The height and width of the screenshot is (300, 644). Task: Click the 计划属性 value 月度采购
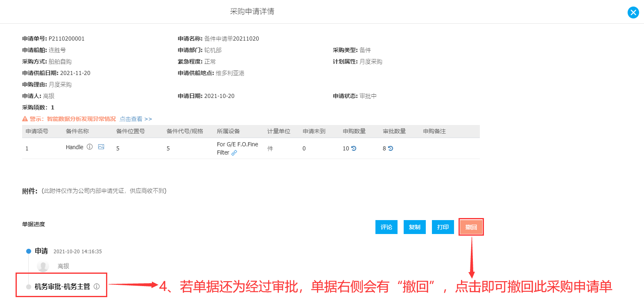point(371,61)
